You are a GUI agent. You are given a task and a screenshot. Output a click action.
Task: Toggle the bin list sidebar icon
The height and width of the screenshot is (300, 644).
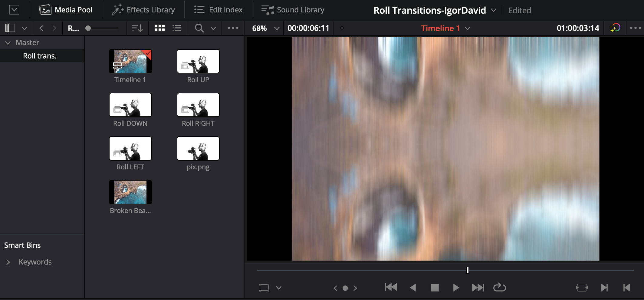pos(10,28)
